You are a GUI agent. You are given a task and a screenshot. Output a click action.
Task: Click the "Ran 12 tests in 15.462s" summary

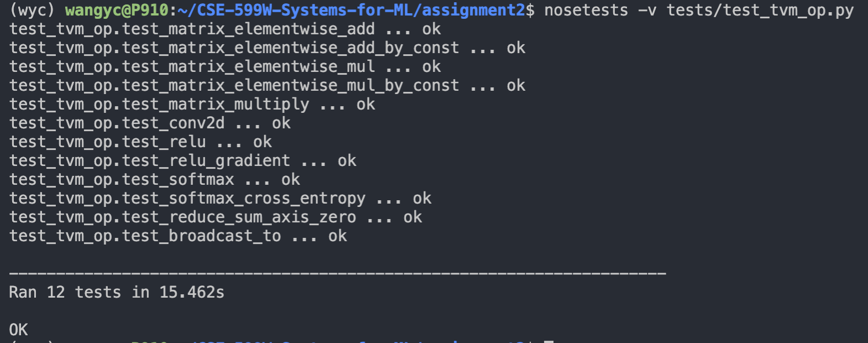117,293
